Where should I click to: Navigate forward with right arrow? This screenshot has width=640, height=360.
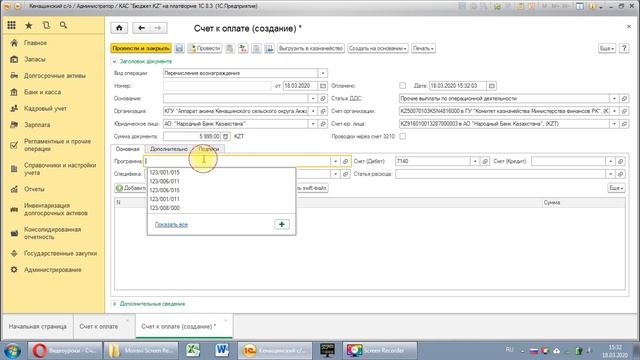tap(158, 28)
